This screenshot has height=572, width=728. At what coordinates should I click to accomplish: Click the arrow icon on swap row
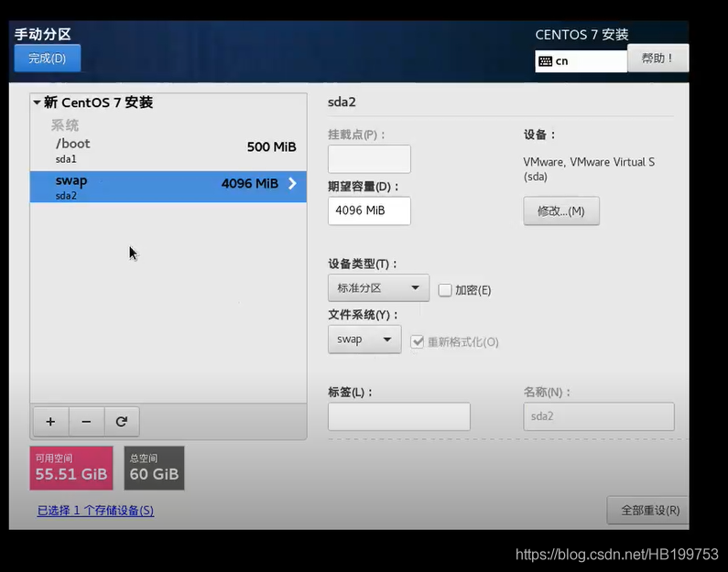pos(292,183)
